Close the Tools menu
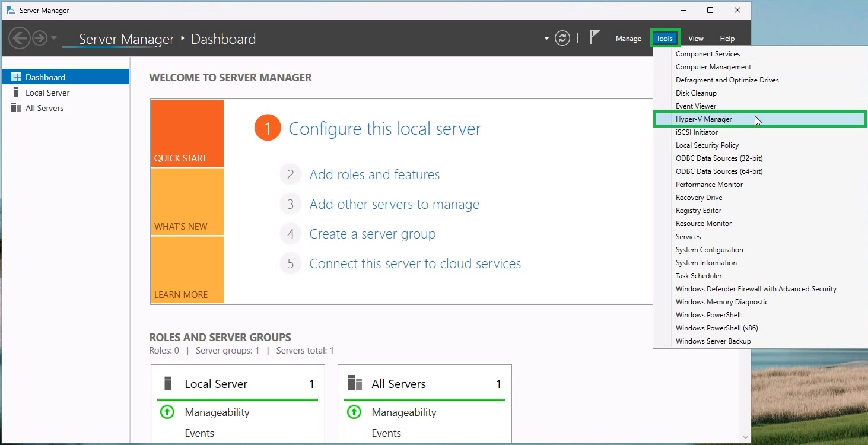Image resolution: width=868 pixels, height=445 pixels. [x=664, y=39]
